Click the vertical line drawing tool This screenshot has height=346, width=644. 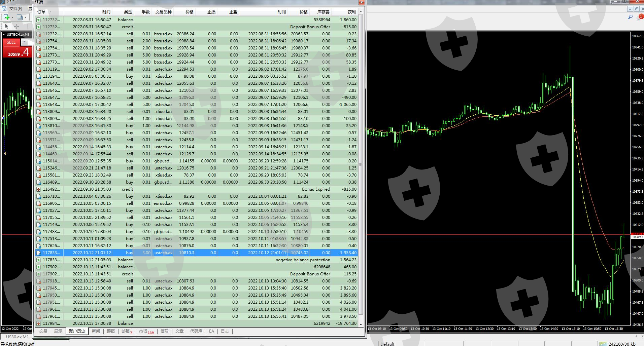(x=27, y=26)
